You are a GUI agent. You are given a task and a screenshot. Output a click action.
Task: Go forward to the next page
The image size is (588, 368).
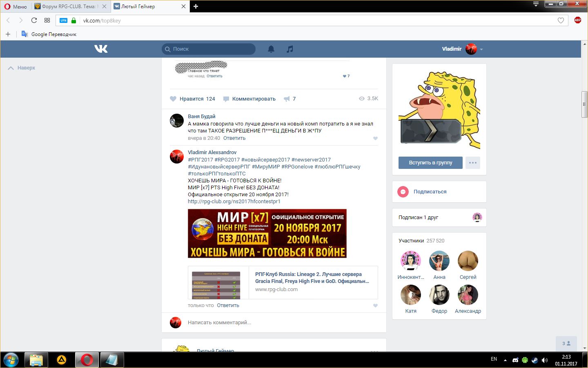21,20
